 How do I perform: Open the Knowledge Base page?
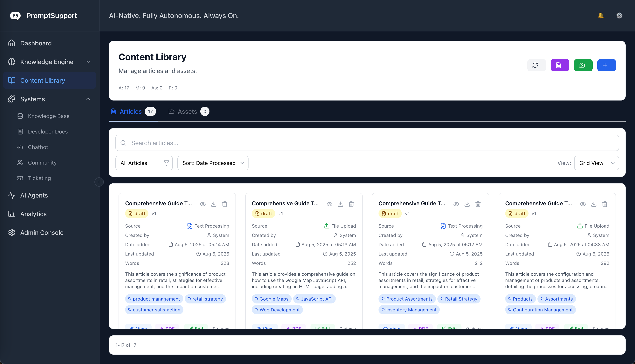tap(49, 116)
